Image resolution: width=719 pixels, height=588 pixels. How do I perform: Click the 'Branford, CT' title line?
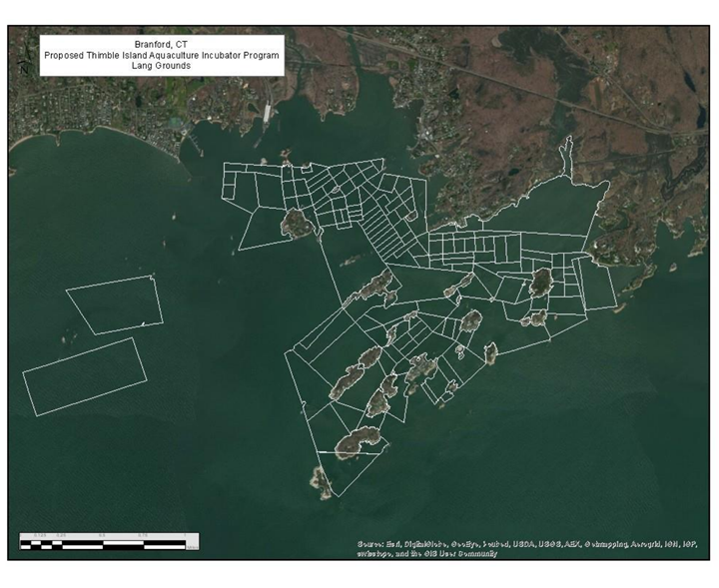(161, 45)
